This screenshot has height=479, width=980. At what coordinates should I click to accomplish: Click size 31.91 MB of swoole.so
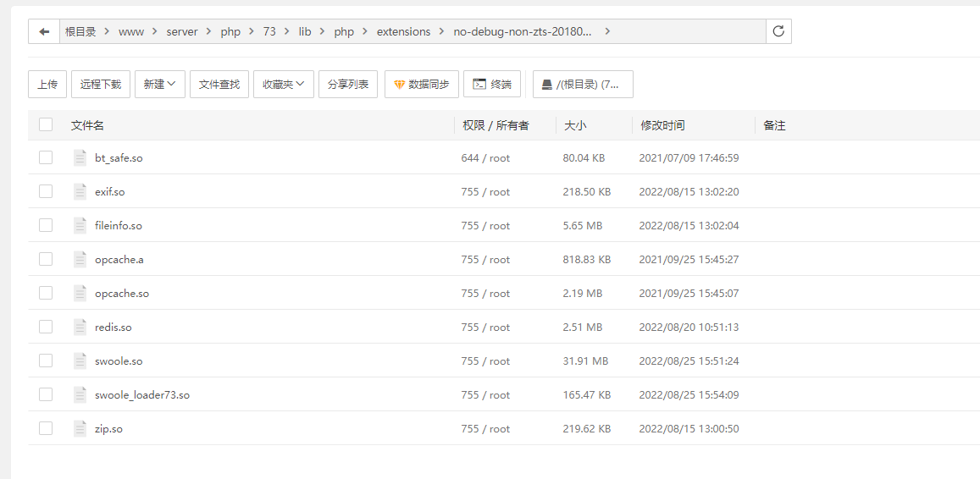click(585, 361)
